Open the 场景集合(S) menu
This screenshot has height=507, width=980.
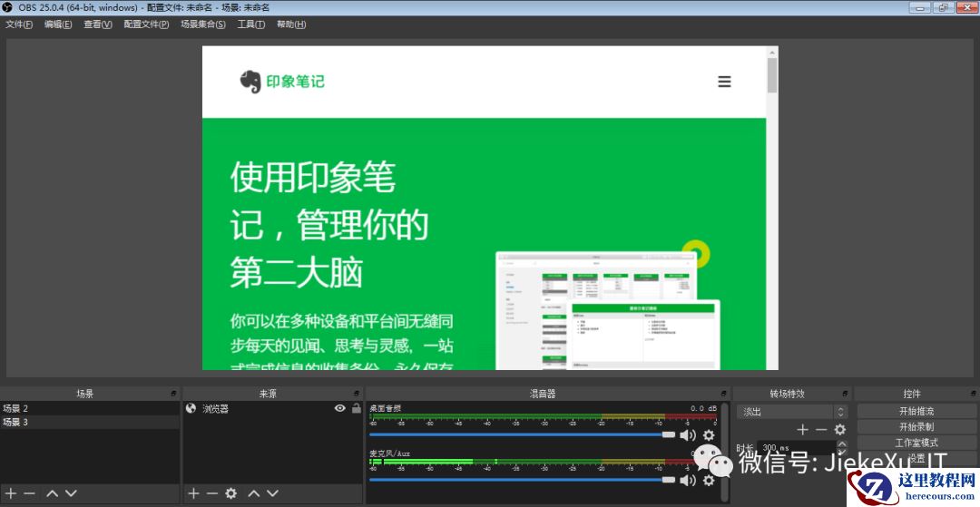coord(203,24)
